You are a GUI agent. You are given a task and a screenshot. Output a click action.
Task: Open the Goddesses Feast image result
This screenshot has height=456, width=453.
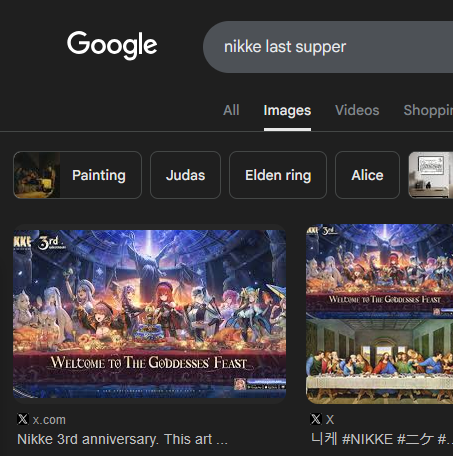[149, 314]
